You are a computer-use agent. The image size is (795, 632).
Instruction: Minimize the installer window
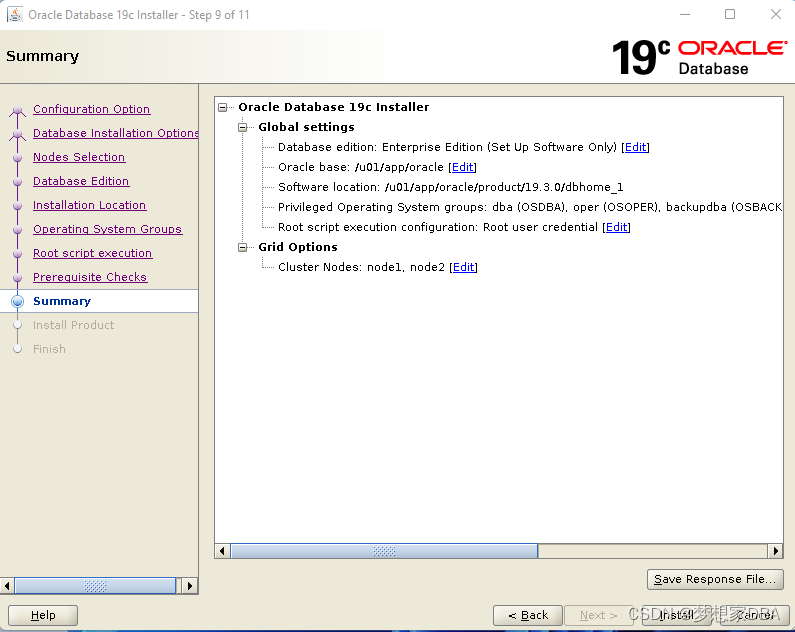click(x=685, y=14)
